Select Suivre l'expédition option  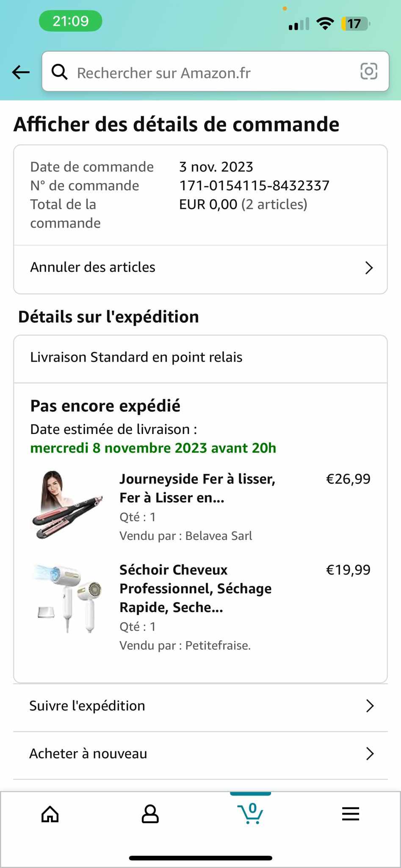(x=87, y=706)
